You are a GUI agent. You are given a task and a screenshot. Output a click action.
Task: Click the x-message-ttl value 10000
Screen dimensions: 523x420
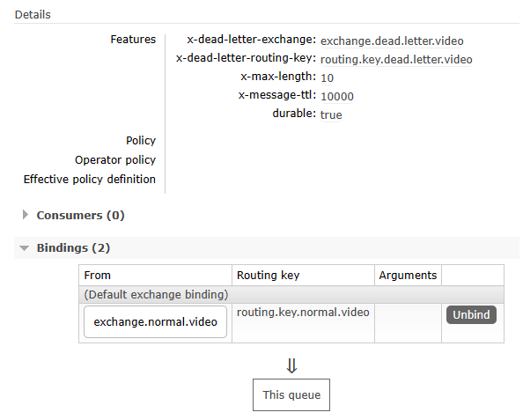pos(337,96)
